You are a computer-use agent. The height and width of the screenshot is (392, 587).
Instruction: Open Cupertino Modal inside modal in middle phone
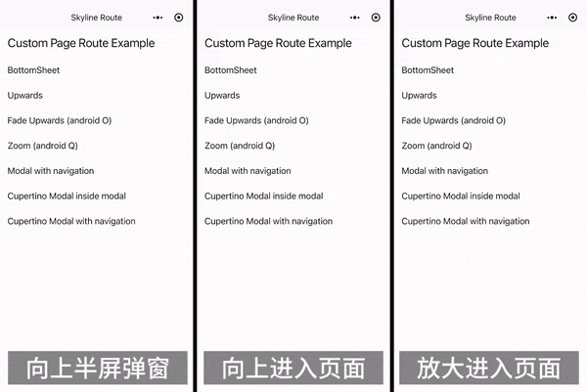[x=263, y=196]
